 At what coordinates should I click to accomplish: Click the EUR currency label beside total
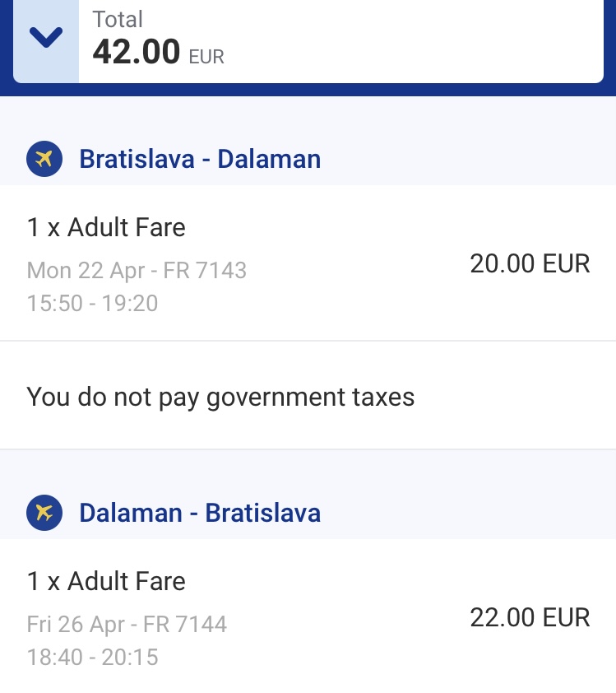coord(206,57)
